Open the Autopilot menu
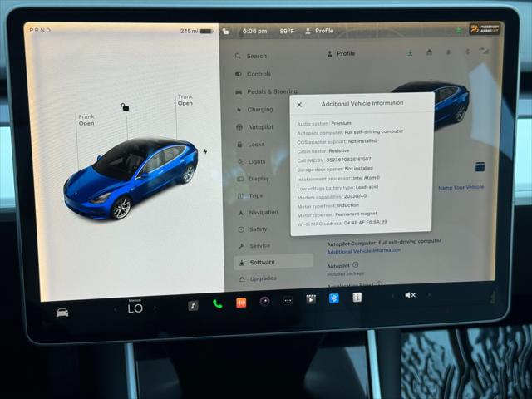The width and height of the screenshot is (532, 399). tap(255, 127)
